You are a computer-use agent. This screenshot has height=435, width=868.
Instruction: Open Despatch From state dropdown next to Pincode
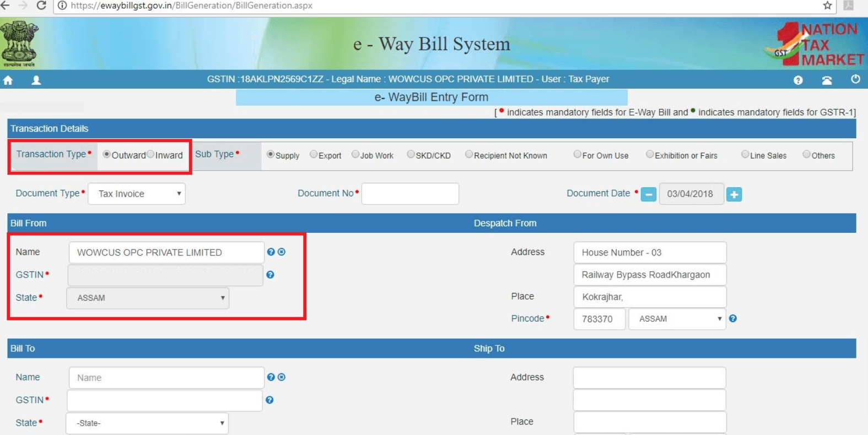point(677,319)
